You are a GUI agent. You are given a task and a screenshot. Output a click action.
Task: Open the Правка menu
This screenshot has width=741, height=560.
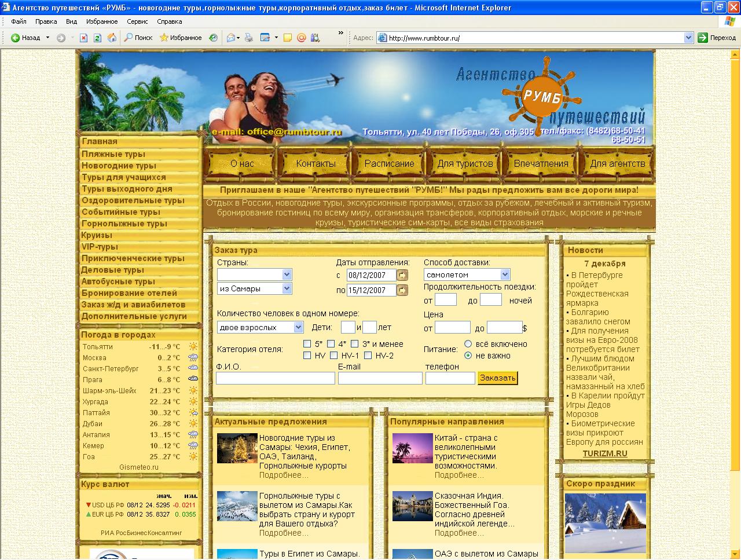point(46,21)
